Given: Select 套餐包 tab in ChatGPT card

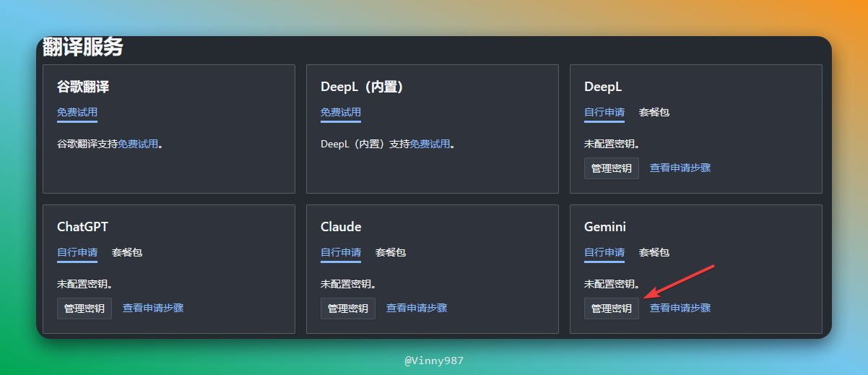Looking at the screenshot, I should click(x=126, y=253).
